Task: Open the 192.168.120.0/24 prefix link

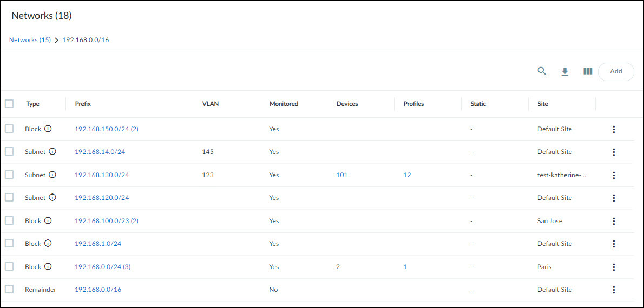Action: [x=102, y=198]
